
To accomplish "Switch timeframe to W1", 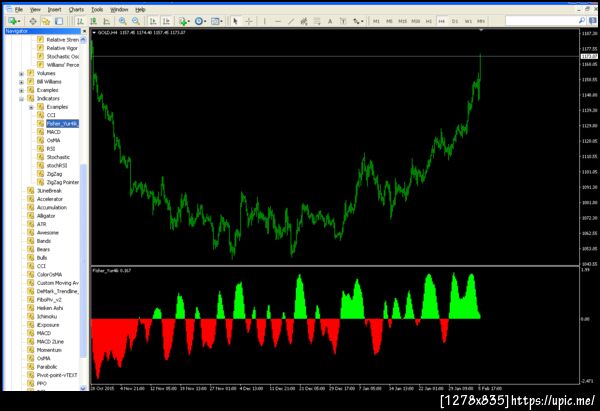I will [468, 21].
